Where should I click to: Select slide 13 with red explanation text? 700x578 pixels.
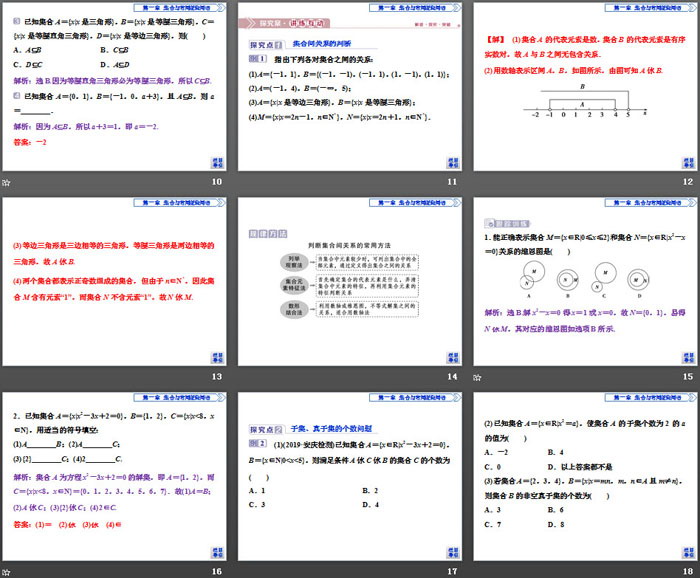coord(114,281)
